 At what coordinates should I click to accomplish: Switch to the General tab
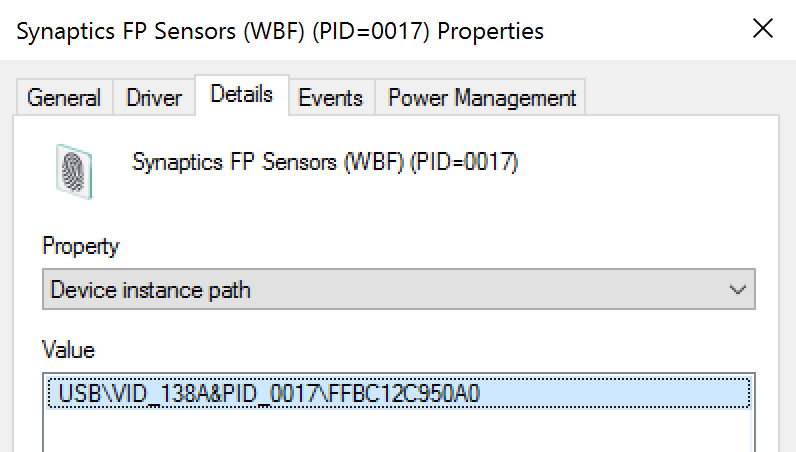(x=64, y=98)
